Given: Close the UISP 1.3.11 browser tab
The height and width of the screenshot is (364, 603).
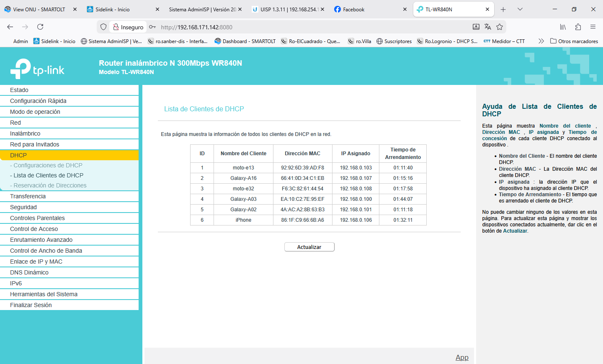Looking at the screenshot, I should 322,9.
